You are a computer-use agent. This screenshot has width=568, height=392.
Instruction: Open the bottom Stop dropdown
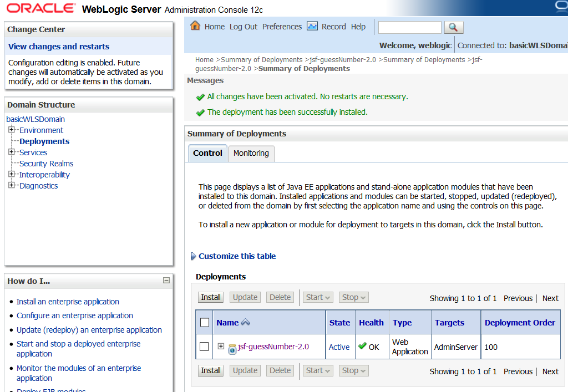click(x=353, y=370)
